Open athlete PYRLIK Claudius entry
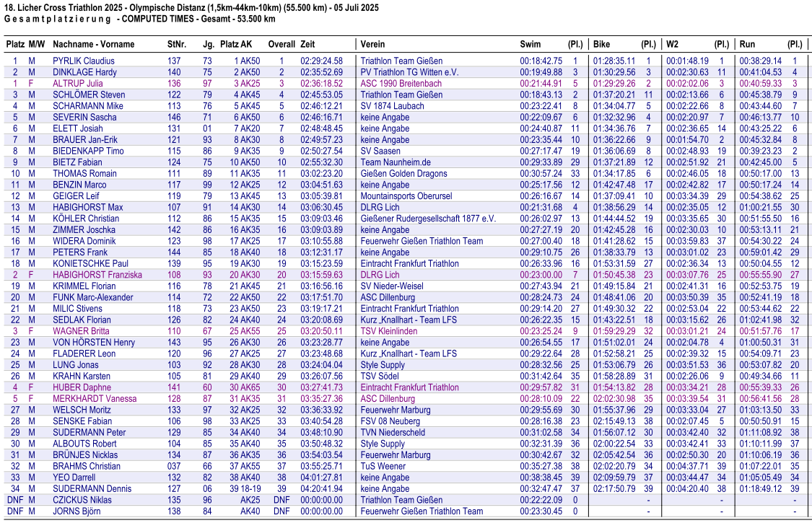 (x=83, y=61)
